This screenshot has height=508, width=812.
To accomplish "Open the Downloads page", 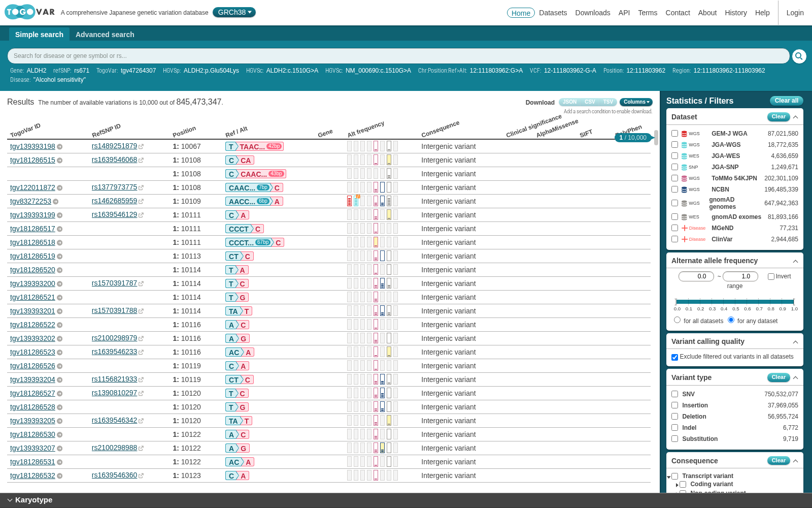I will click(593, 13).
